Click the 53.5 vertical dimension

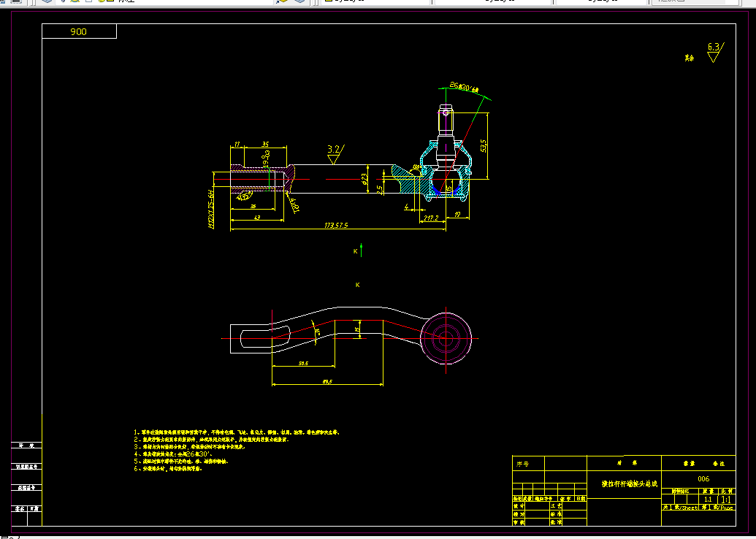(x=484, y=145)
